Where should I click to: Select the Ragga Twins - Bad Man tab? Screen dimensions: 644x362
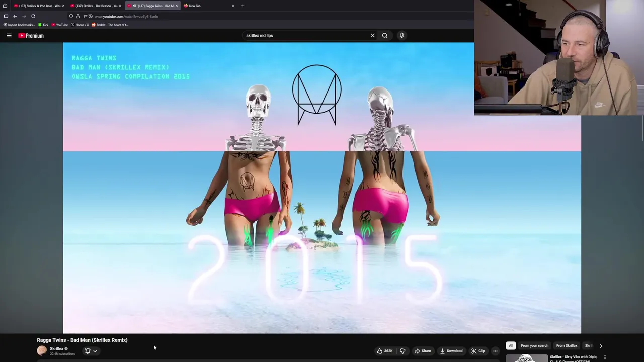pos(152,6)
